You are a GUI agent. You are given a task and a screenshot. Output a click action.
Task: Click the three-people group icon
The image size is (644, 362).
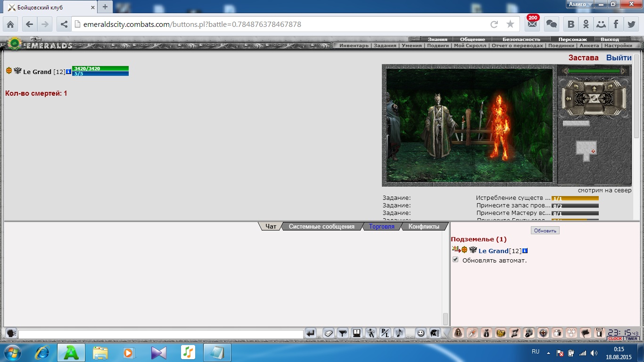[571, 333]
